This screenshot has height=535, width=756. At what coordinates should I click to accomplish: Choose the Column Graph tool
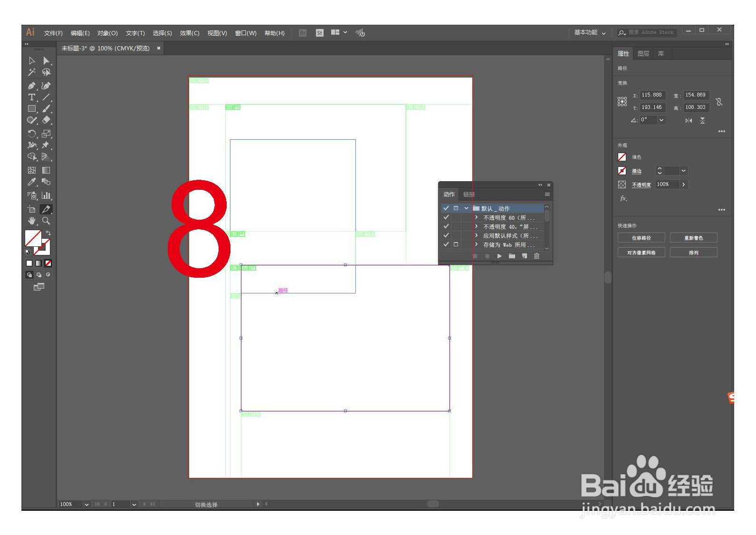(x=46, y=195)
